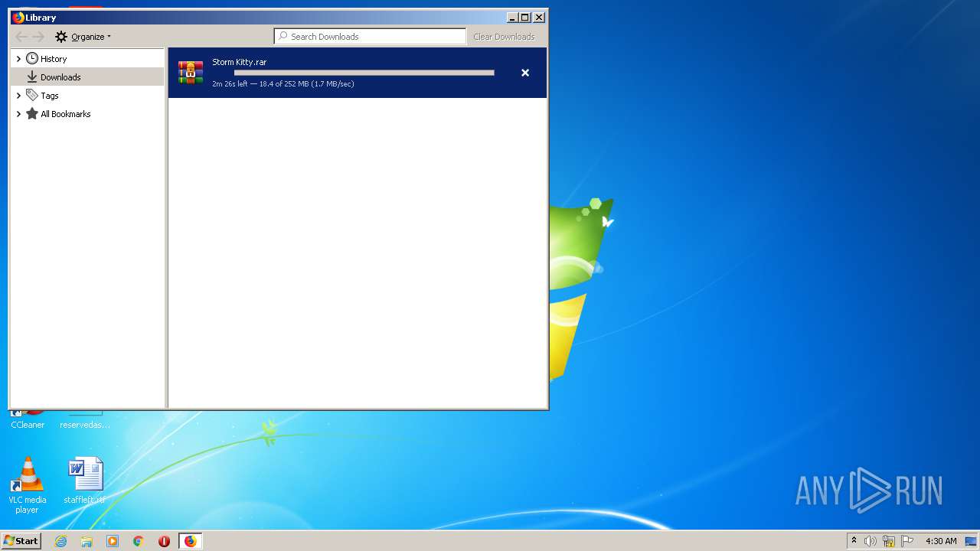980x551 pixels.
Task: Click the Storm Kitty.rar download progress bar
Action: tap(364, 73)
